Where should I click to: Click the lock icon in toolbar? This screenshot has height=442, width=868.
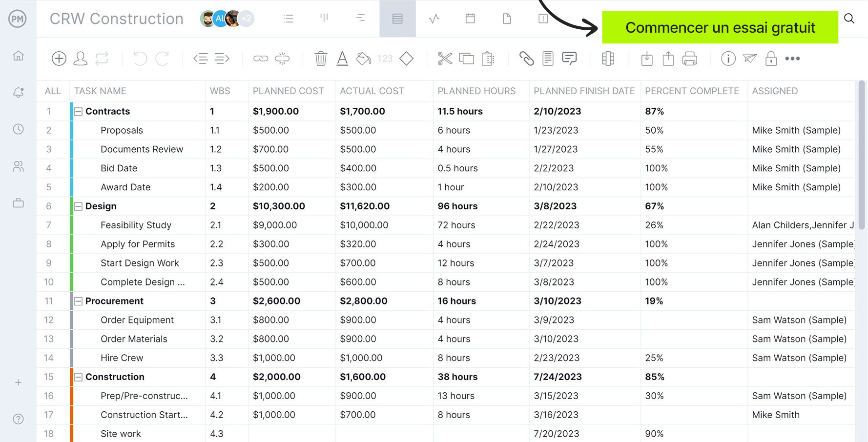tap(771, 59)
